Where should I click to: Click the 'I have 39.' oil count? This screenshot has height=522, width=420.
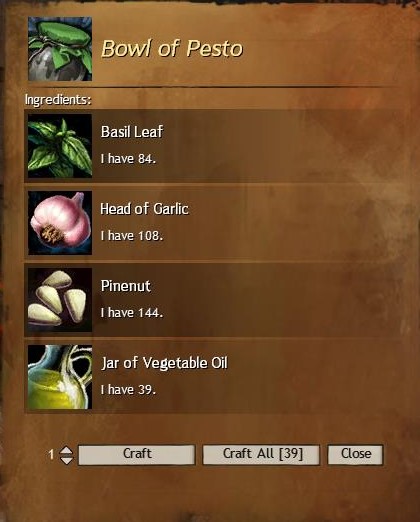(128, 390)
